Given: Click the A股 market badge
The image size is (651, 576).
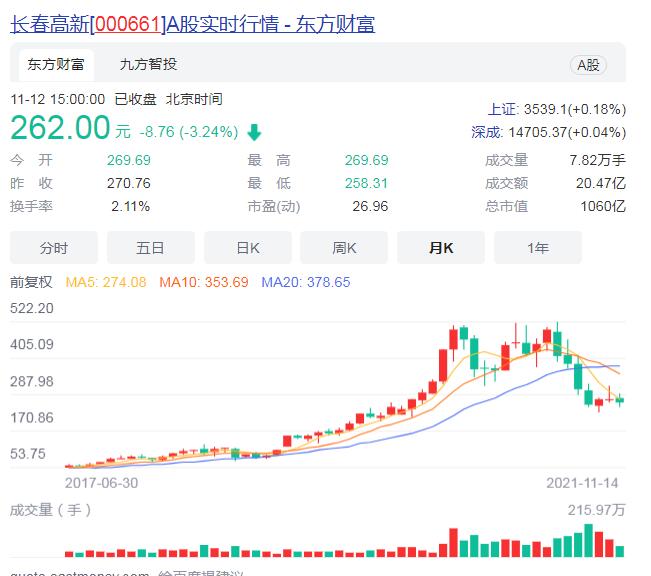Looking at the screenshot, I should 588,65.
